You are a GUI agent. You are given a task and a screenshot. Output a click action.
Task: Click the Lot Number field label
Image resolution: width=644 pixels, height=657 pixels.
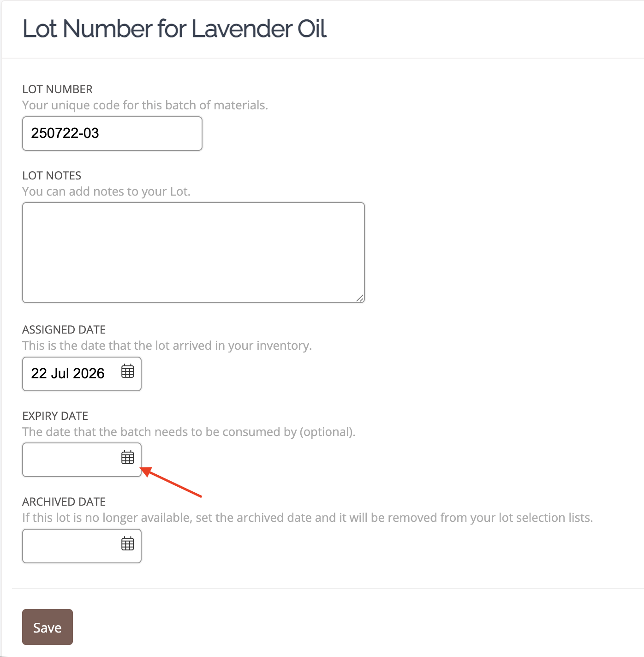point(58,89)
